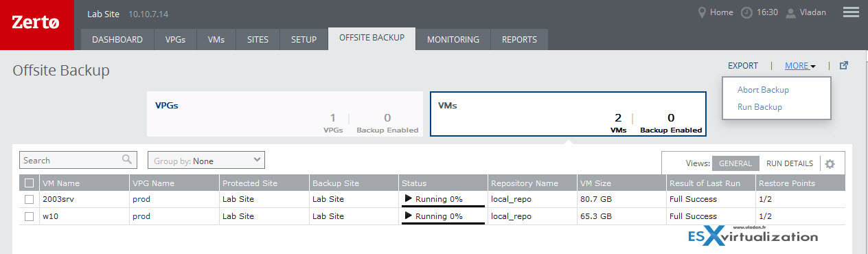This screenshot has height=254, width=868.
Task: Click the search magnifier icon
Action: [x=127, y=159]
